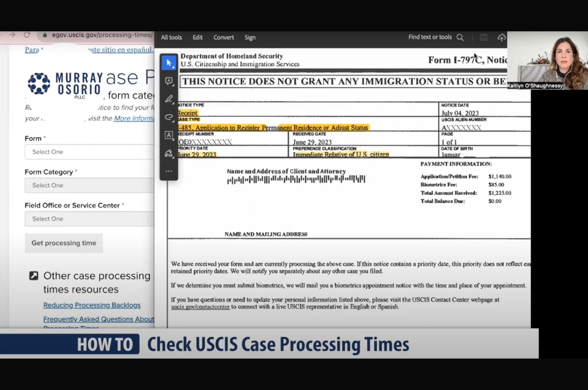Open the All tools menu
Image resolution: width=588 pixels, height=390 pixels.
171,38
